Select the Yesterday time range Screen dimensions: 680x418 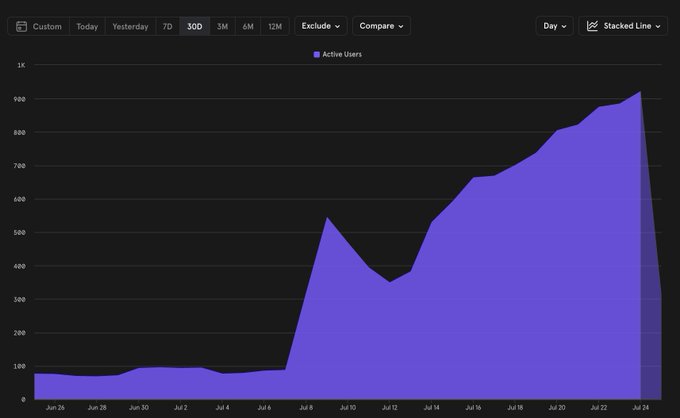130,26
